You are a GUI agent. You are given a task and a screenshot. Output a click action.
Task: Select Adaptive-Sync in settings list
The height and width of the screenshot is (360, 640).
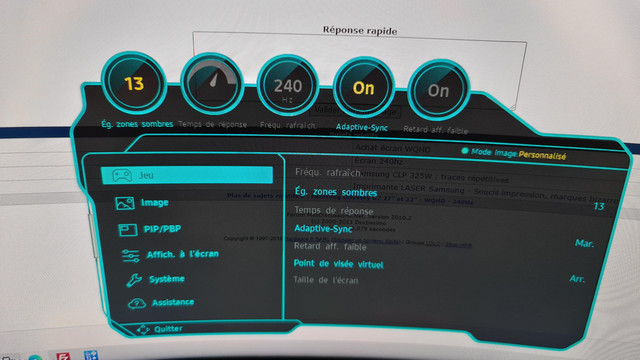323,229
